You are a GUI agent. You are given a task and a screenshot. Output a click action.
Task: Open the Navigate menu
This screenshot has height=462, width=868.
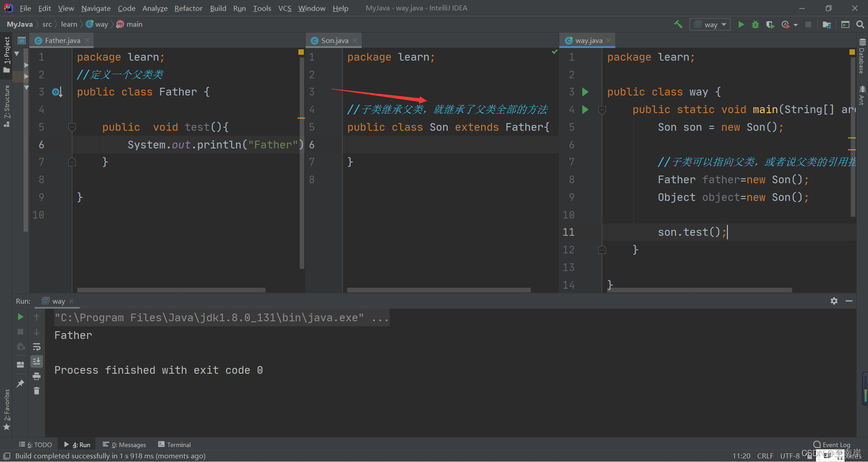[x=96, y=8]
